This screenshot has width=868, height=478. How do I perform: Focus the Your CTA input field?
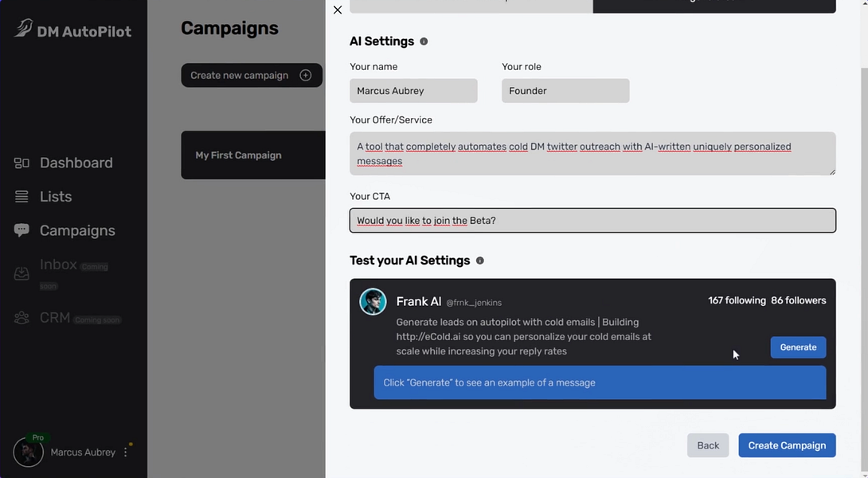[592, 221]
